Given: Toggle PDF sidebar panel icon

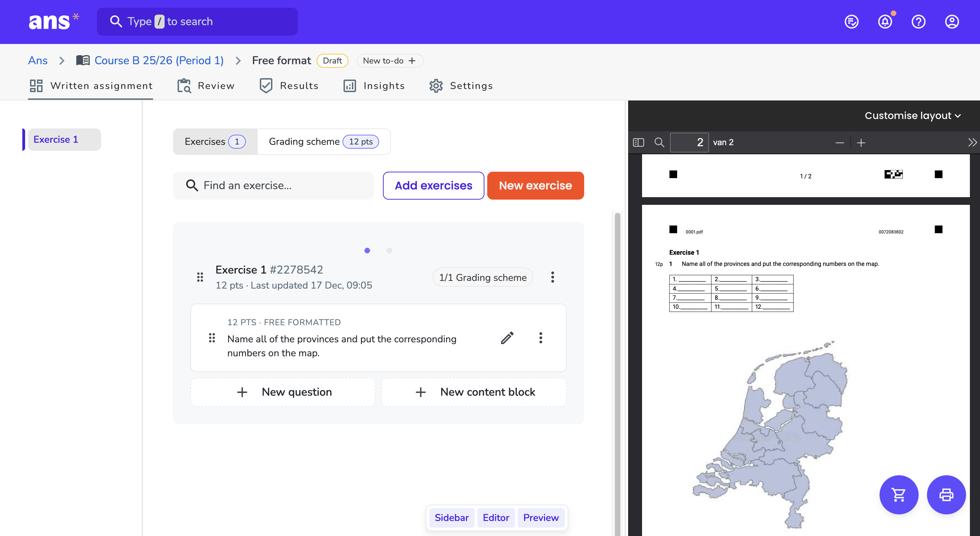Looking at the screenshot, I should (x=638, y=142).
